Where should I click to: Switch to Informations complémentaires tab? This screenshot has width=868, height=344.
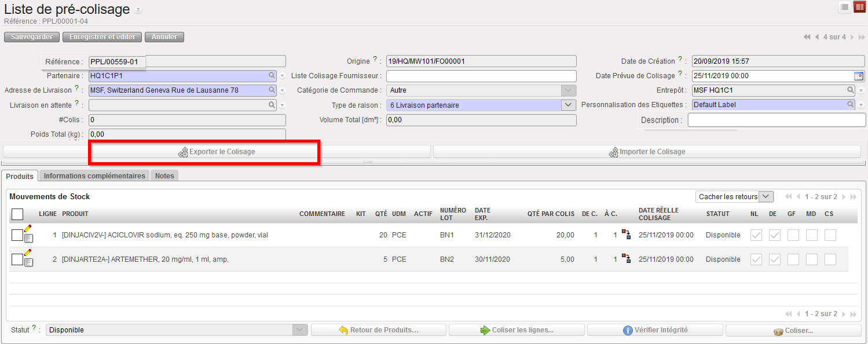[x=94, y=176]
